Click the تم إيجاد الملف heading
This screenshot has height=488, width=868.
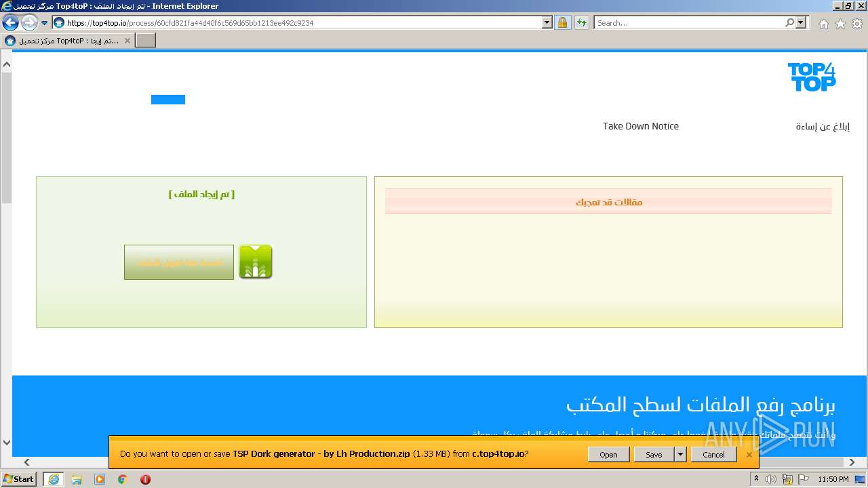tap(201, 194)
